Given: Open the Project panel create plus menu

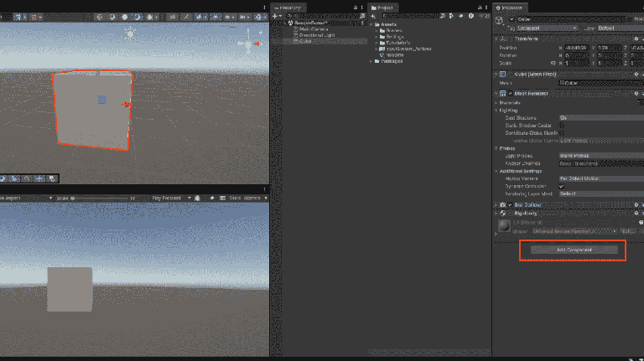Looking at the screenshot, I should coord(373,17).
